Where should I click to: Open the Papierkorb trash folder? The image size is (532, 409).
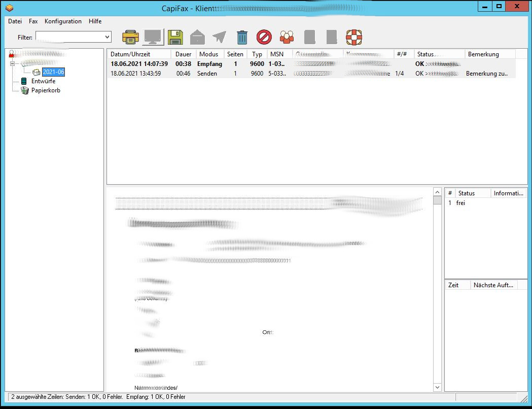point(46,90)
